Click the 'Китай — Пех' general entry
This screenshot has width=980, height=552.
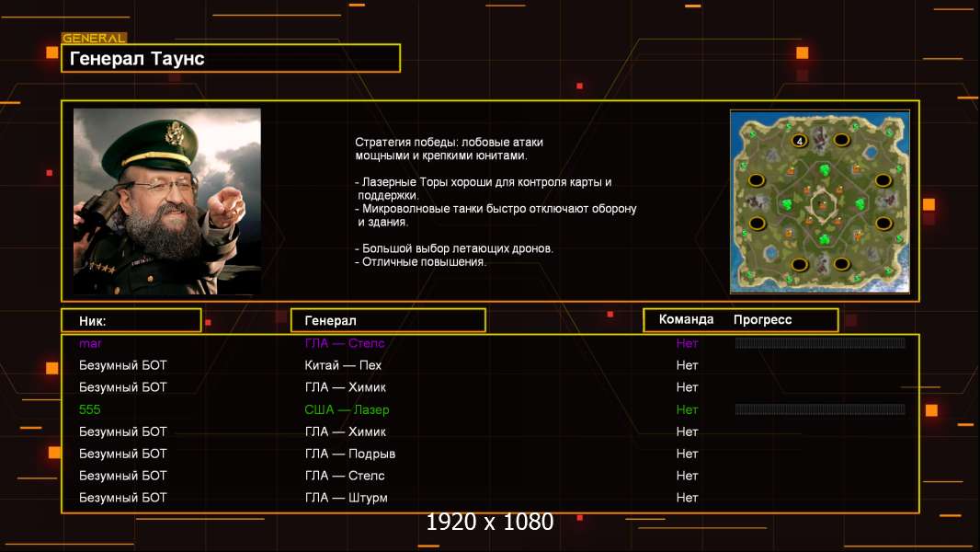point(343,365)
